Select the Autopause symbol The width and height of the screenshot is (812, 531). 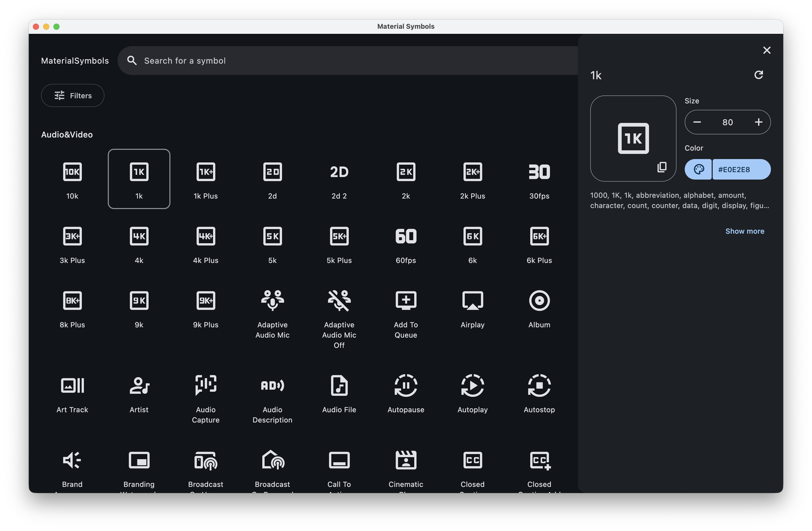pyautogui.click(x=406, y=393)
